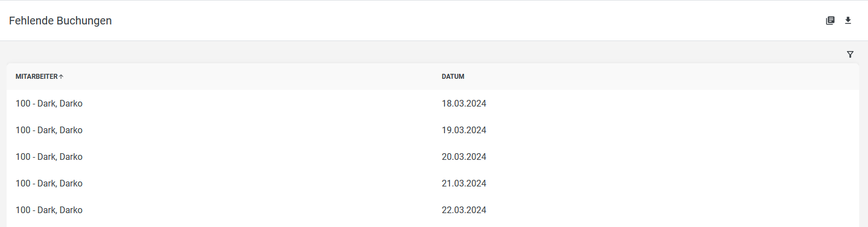
Task: Click name 'Dark, Darko' in 20.03.2024 row
Action: tap(60, 157)
